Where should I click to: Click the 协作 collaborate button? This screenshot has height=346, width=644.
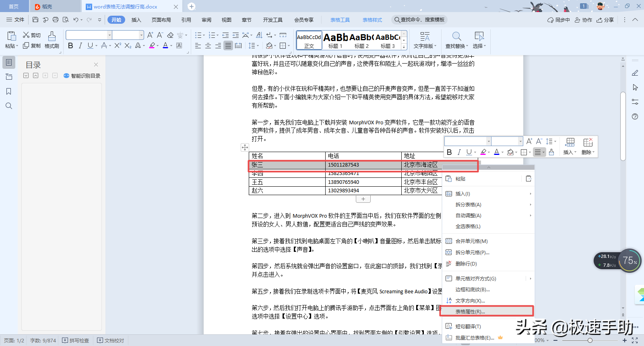[583, 20]
